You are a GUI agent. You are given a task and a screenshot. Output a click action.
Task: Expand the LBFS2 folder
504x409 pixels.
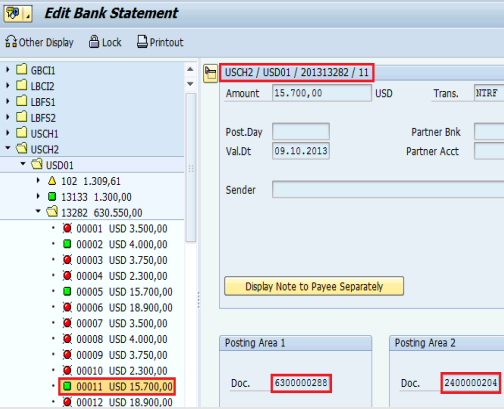point(8,117)
